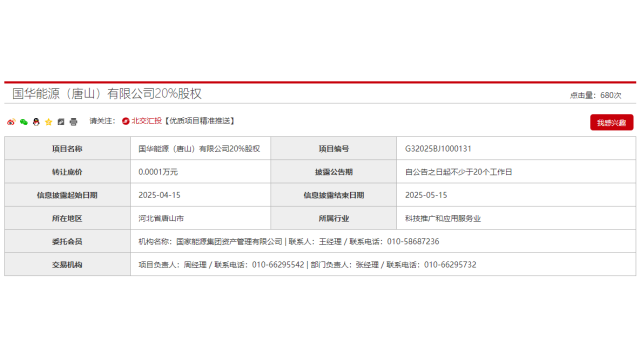640x360 pixels.
Task: Click the red 我感兴趣 button
Action: pyautogui.click(x=611, y=122)
